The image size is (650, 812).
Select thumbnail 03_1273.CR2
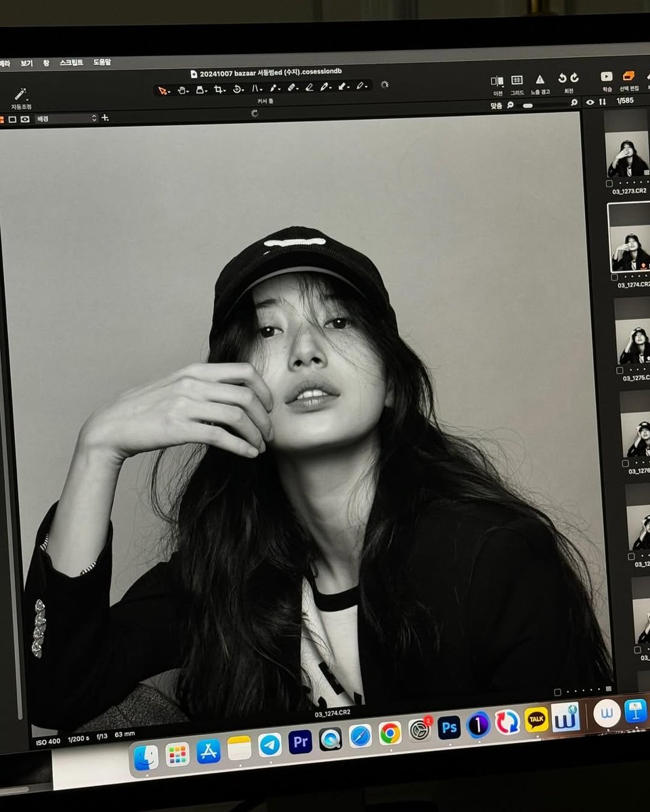[x=626, y=154]
